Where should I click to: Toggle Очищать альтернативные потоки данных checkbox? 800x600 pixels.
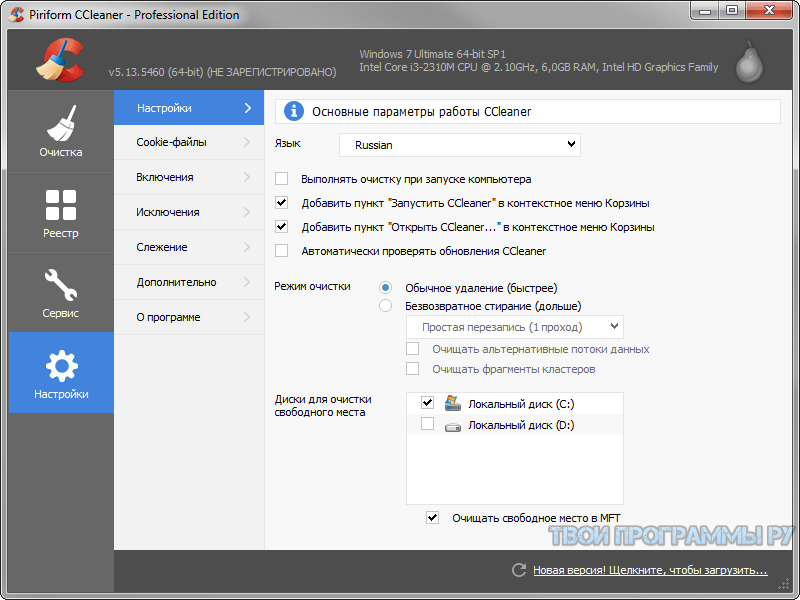[x=412, y=348]
